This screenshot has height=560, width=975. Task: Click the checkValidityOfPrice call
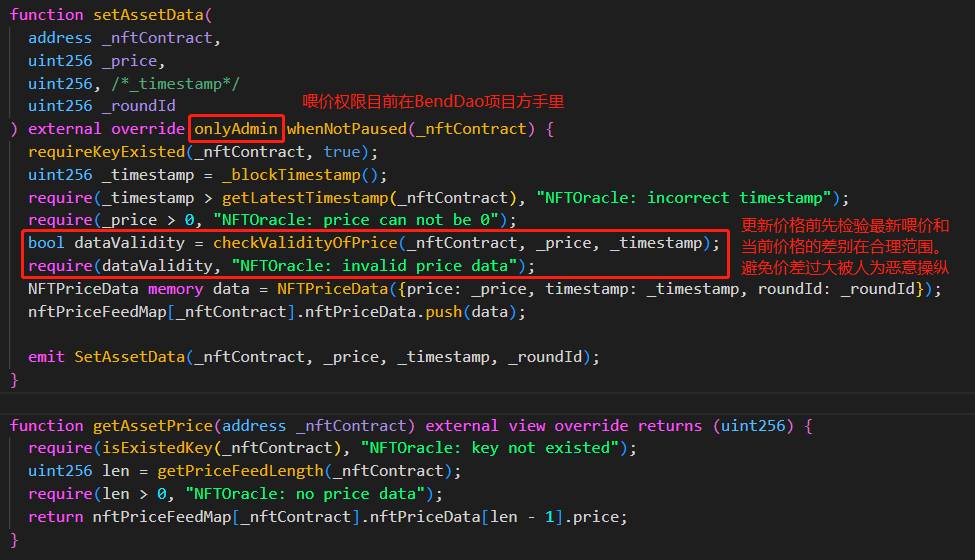[305, 243]
